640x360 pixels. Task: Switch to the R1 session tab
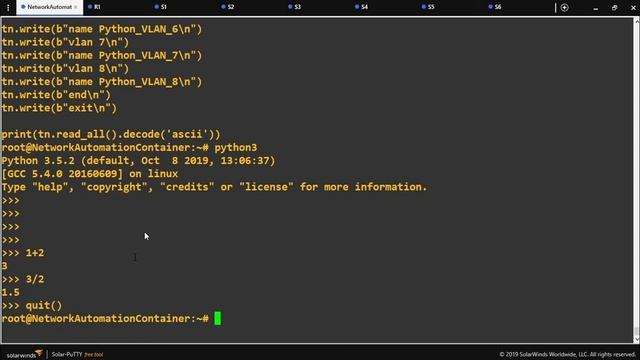tap(94, 7)
